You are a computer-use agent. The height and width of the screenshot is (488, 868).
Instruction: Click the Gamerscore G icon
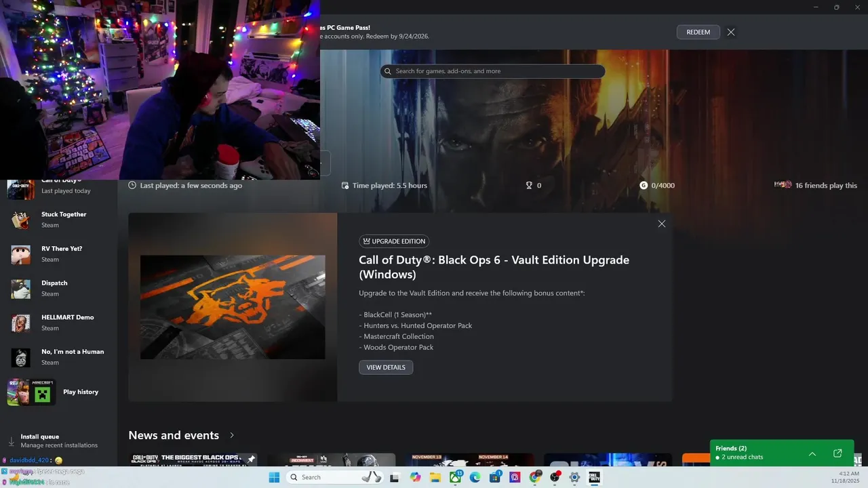coord(644,185)
